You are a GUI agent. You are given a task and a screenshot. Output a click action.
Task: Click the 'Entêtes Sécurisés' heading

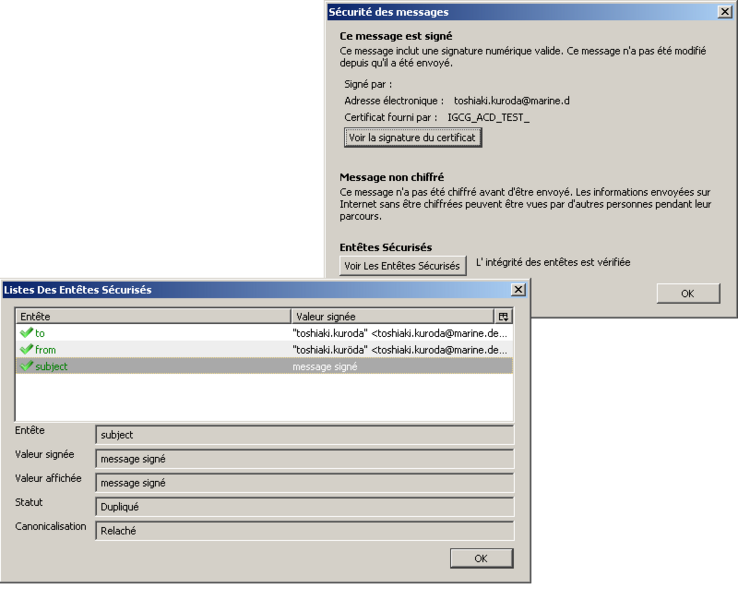pos(385,247)
